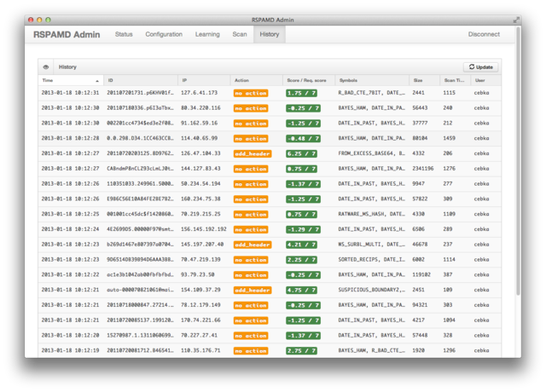Select IP address 93.79.23.50
The image size is (546, 392).
point(197,274)
